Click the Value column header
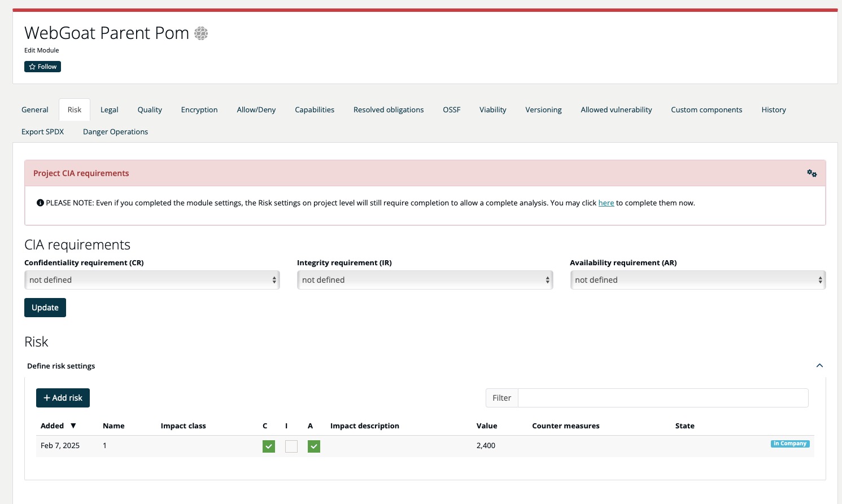The height and width of the screenshot is (504, 842). 487,426
